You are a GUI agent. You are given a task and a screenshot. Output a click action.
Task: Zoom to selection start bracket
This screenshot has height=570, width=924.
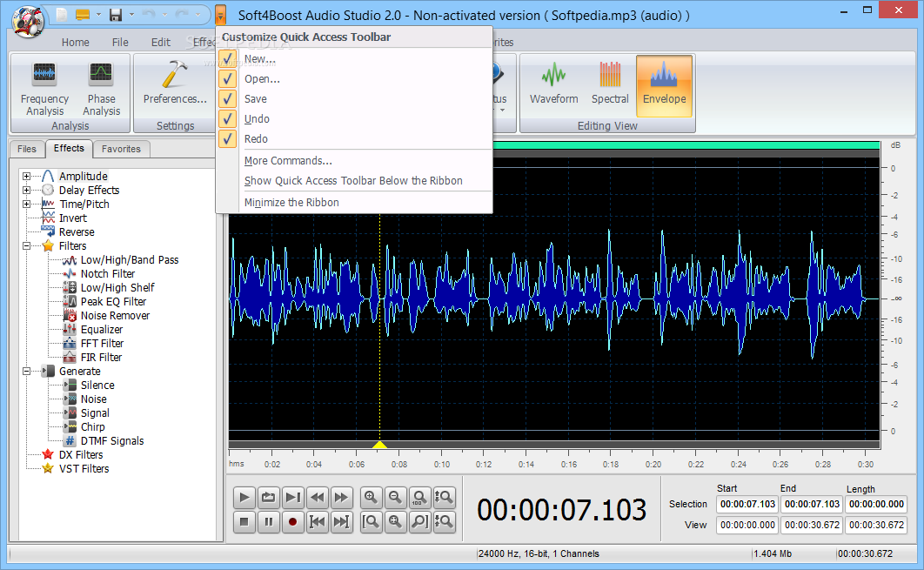tap(371, 521)
